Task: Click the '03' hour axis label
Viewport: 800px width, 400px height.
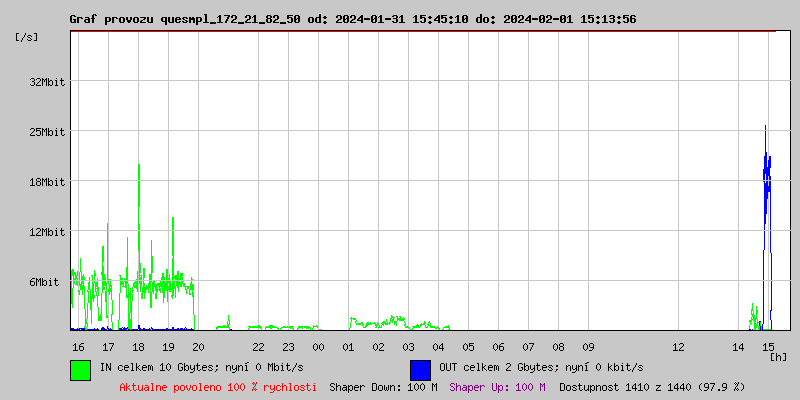Action: pyautogui.click(x=409, y=347)
